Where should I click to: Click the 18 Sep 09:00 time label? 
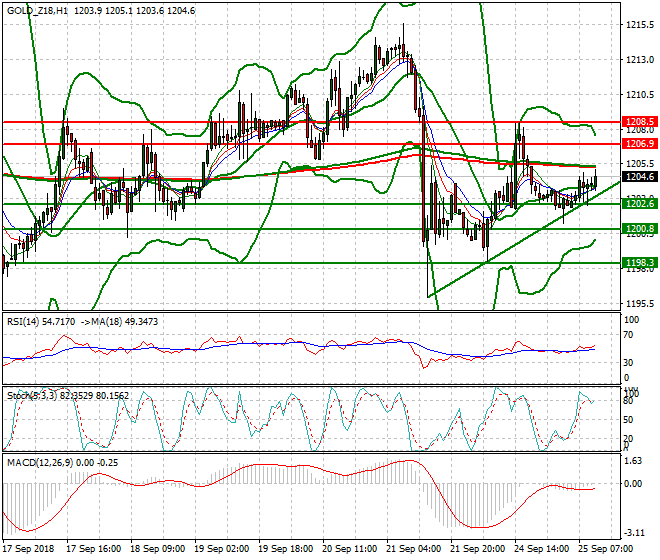pos(157,549)
